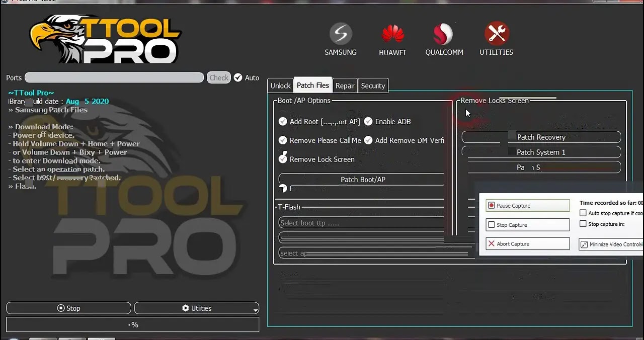The width and height of the screenshot is (644, 340).
Task: Enable Auto stop capture checkbox
Action: (x=583, y=213)
